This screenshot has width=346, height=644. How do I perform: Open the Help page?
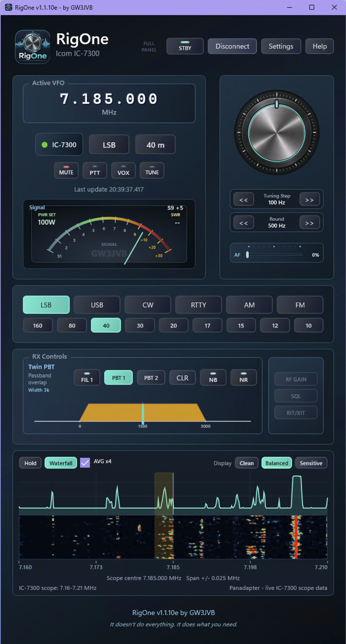pos(320,46)
